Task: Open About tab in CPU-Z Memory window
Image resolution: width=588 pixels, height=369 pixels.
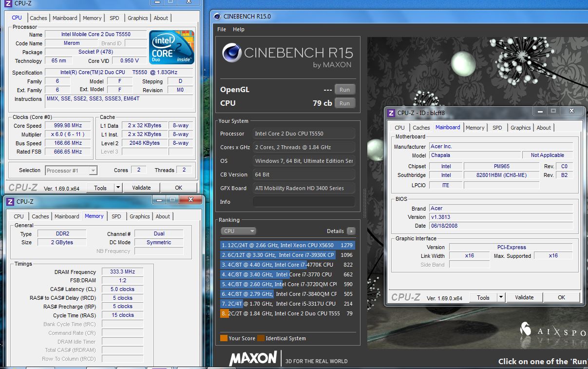Action: click(163, 216)
